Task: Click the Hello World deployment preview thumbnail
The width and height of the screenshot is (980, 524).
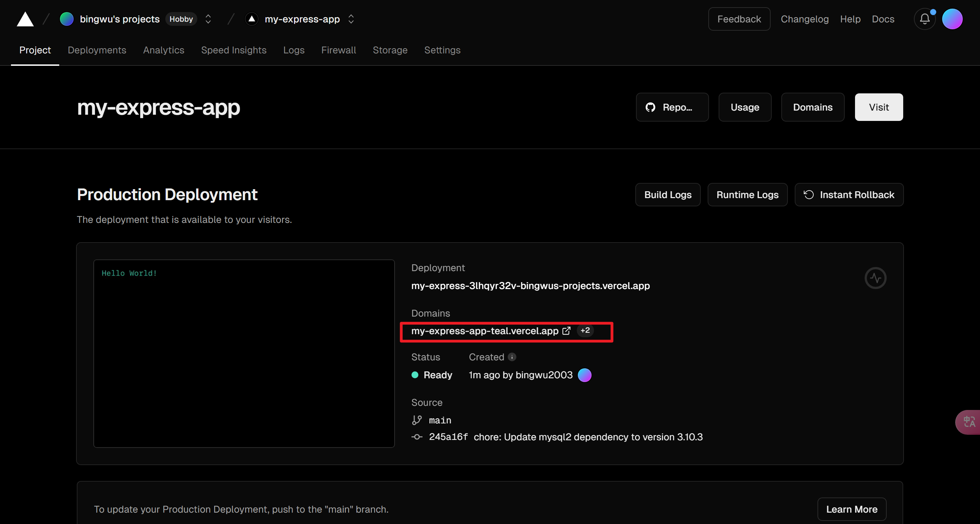Action: pyautogui.click(x=244, y=353)
